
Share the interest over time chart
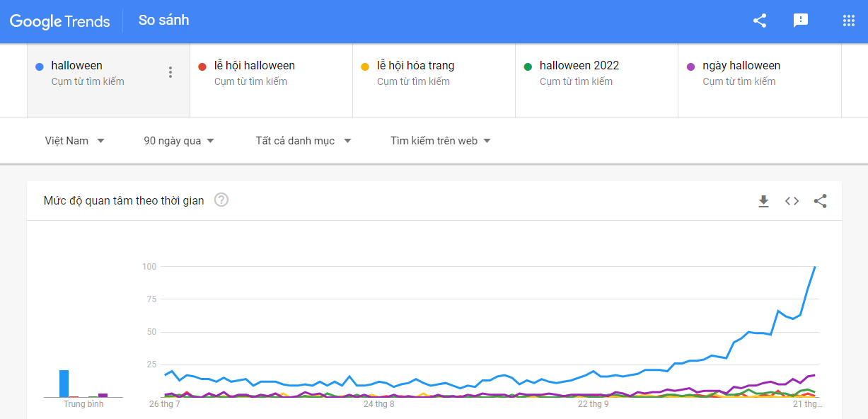[x=820, y=201]
